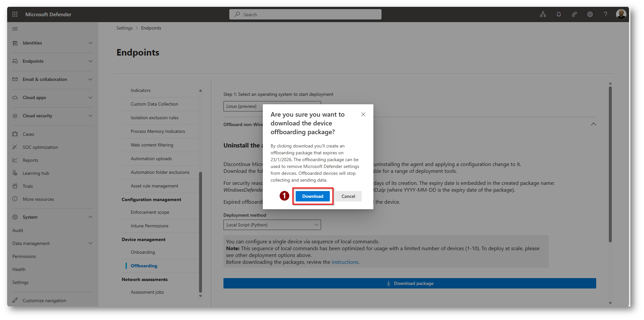
Task: Go to Onboarding under Device management
Action: tap(143, 252)
